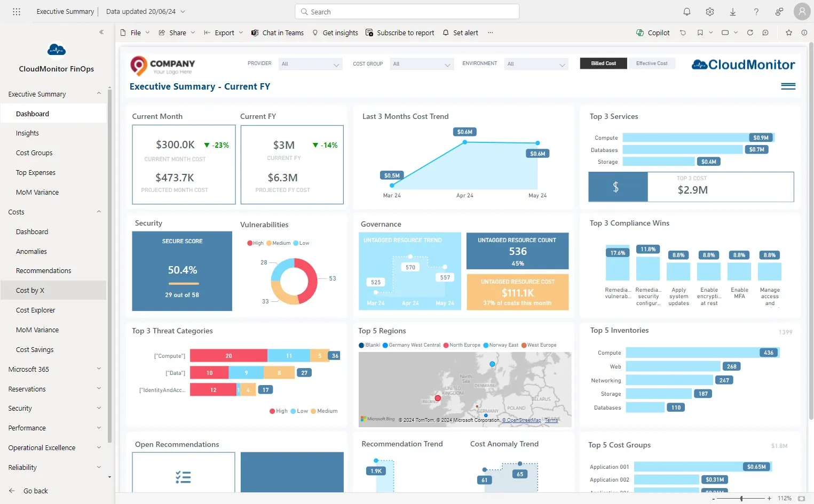Open more options ellipsis in toolbar
814x504 pixels.
pyautogui.click(x=490, y=33)
